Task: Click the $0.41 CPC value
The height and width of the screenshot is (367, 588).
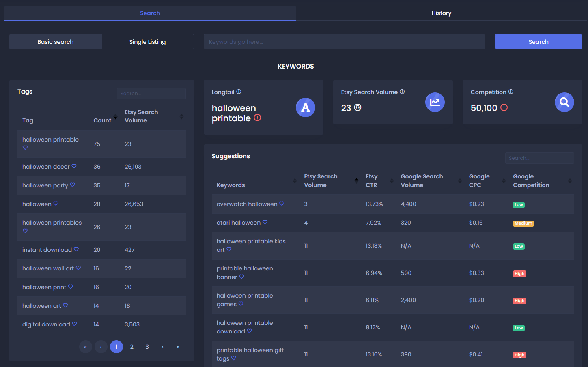Action: click(x=476, y=354)
